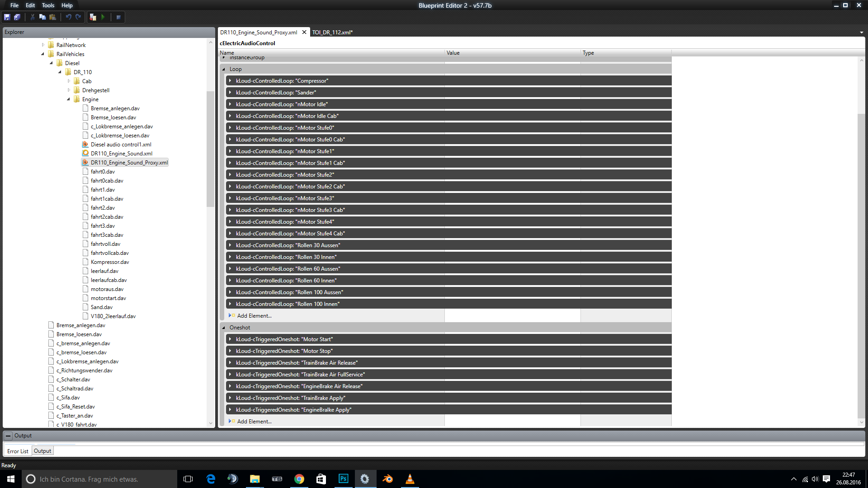The height and width of the screenshot is (488, 868).
Task: Collapse the Loop section
Action: [224, 69]
